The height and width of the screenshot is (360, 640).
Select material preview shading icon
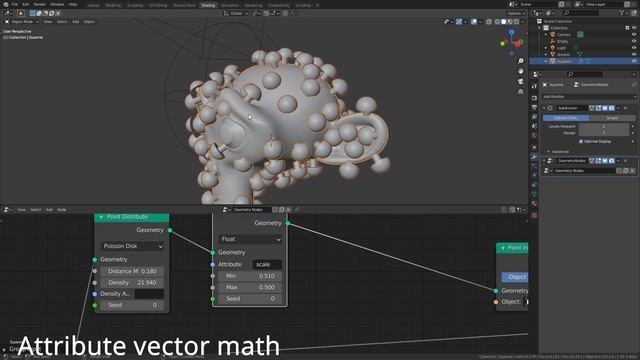coord(510,22)
